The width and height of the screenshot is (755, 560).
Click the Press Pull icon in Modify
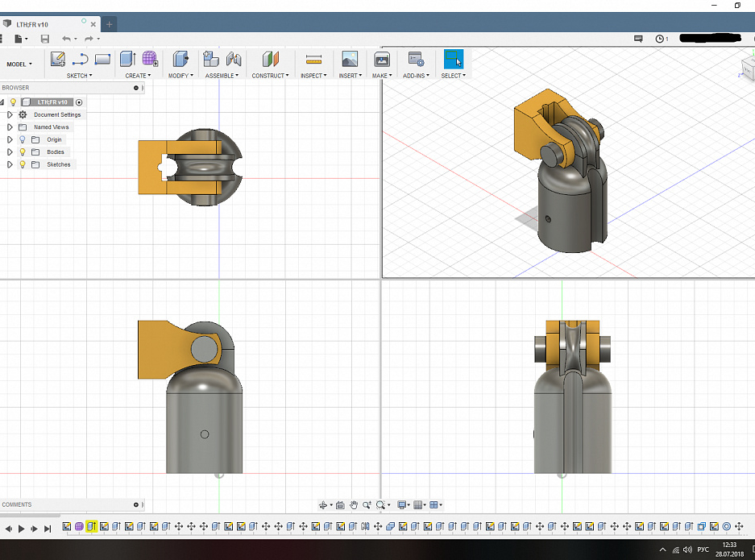[180, 59]
